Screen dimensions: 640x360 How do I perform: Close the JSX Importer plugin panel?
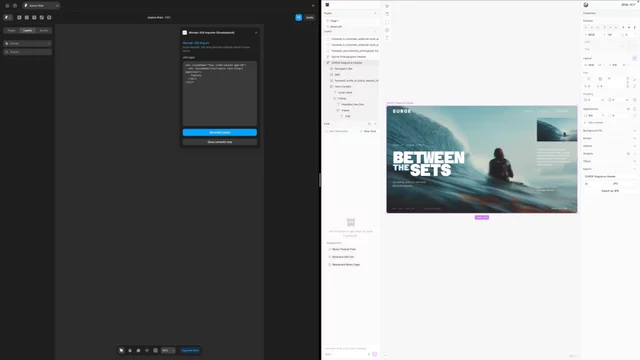[256, 33]
